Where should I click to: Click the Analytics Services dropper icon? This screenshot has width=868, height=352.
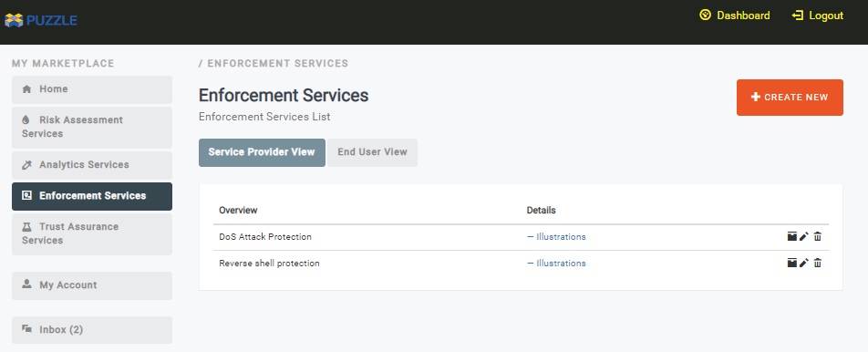coord(26,165)
